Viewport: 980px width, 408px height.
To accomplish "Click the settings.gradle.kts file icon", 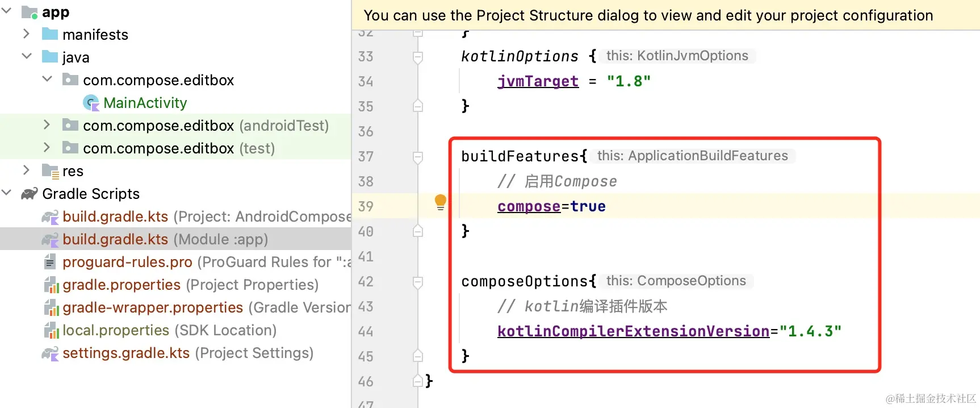I will pyautogui.click(x=50, y=353).
